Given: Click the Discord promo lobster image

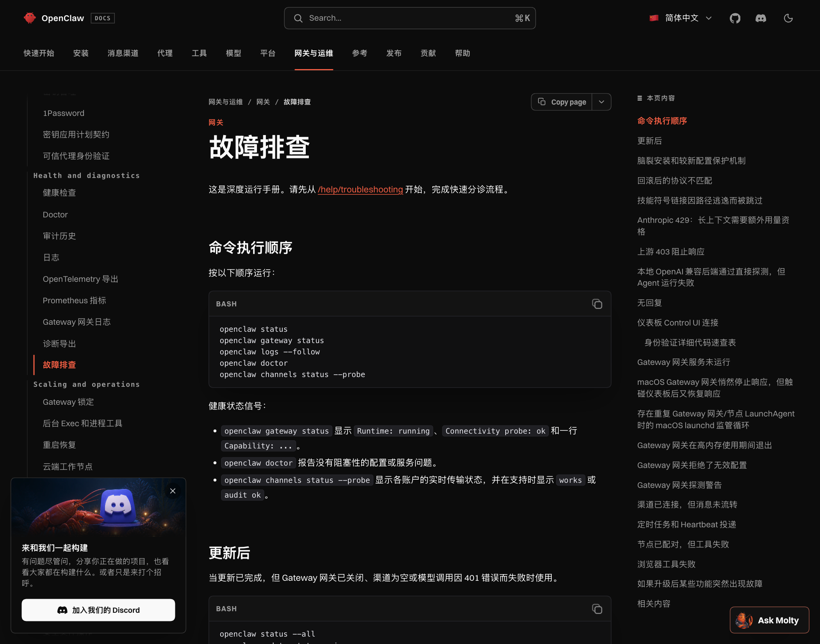Looking at the screenshot, I should 98,507.
